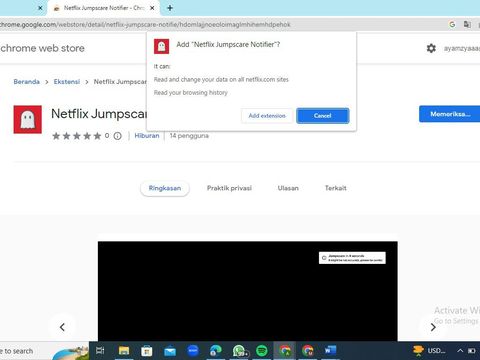Click the Memeriksa... blue button
Viewport: 480px width, 360px height.
point(450,114)
